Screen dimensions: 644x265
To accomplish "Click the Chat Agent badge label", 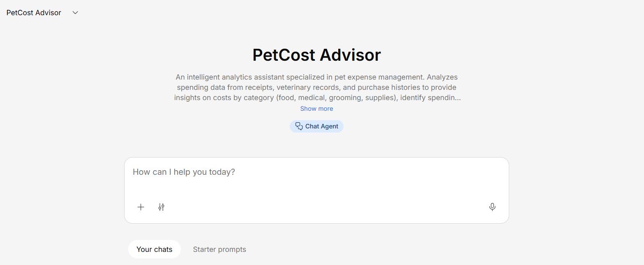I will (x=322, y=126).
